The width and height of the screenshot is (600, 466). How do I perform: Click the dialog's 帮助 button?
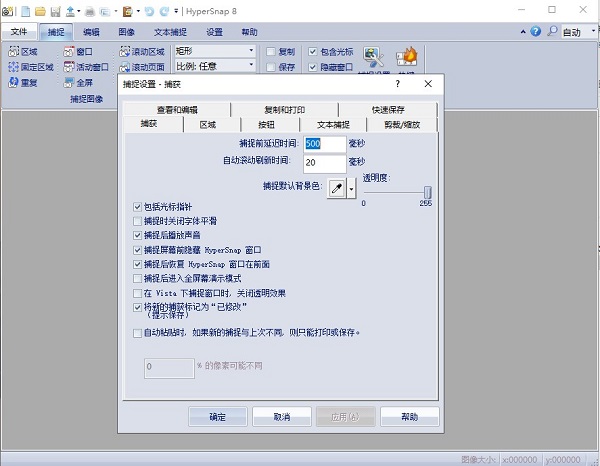[409, 417]
